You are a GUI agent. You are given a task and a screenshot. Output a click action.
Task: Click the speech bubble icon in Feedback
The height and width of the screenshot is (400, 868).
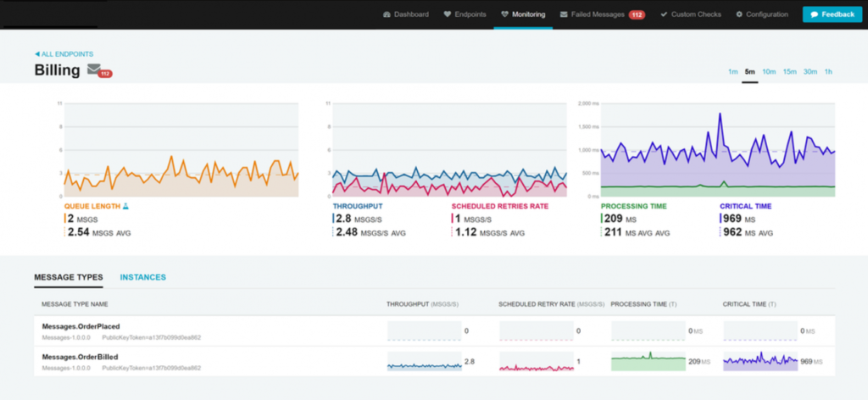[x=815, y=14]
